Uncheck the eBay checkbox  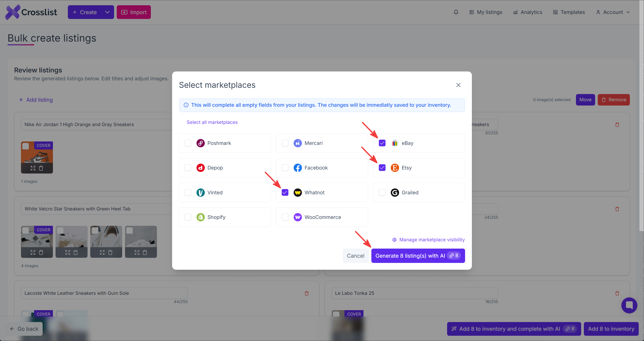tap(382, 143)
